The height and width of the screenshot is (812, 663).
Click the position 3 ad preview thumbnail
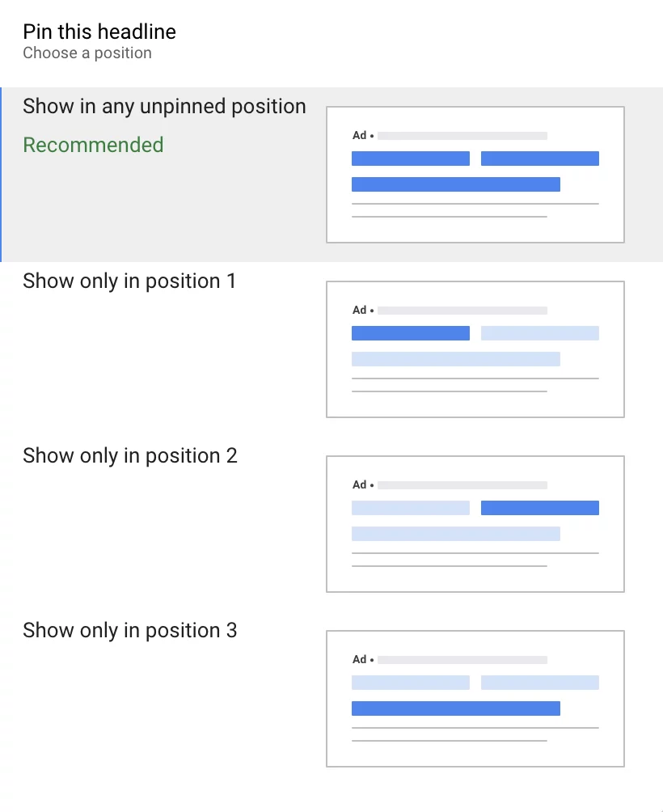[475, 699]
